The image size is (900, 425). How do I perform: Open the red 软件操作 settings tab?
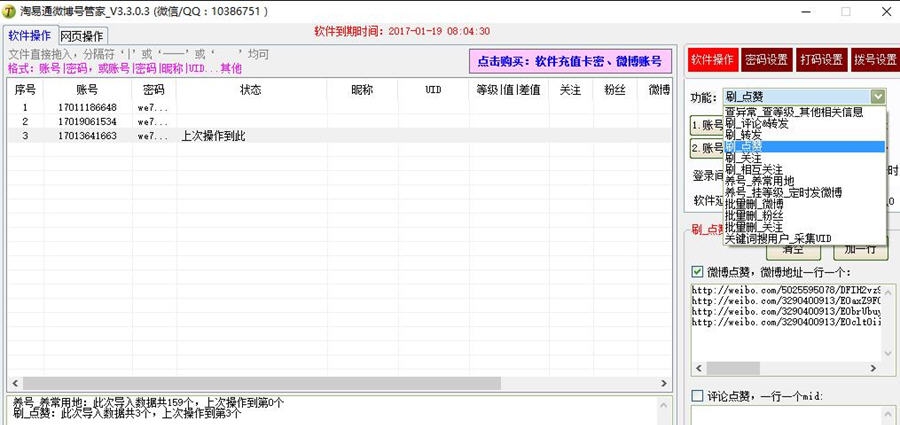[x=712, y=60]
